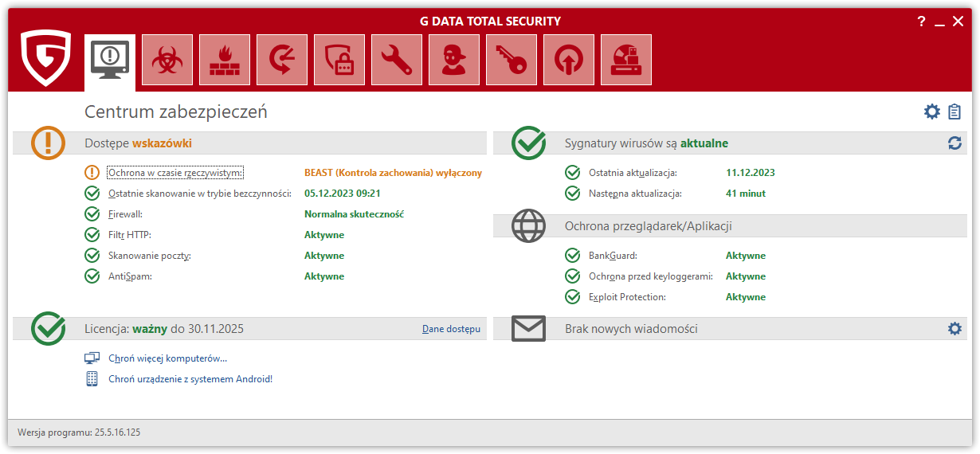Click the G DATA shield logo

pos(46,58)
